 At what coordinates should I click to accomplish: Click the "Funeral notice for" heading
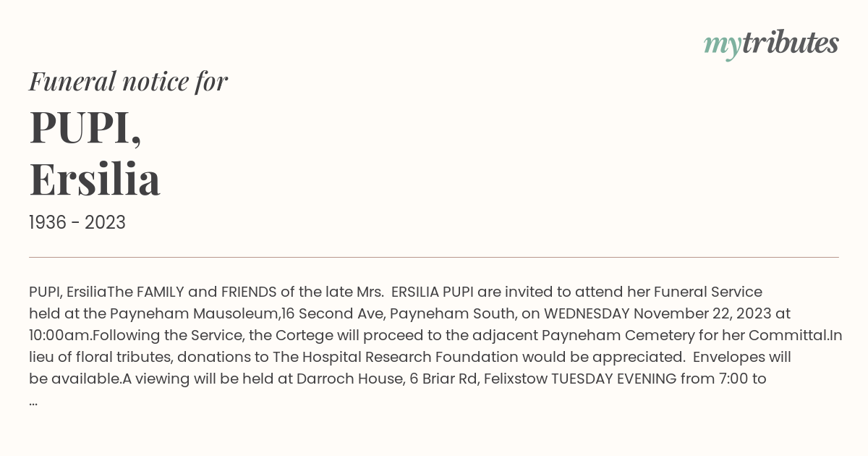(128, 81)
